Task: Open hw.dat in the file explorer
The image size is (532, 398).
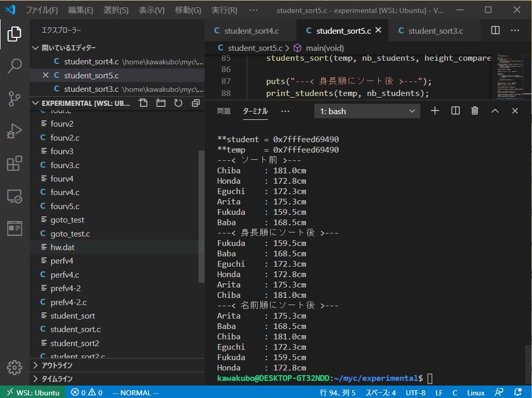Action: pyautogui.click(x=62, y=247)
